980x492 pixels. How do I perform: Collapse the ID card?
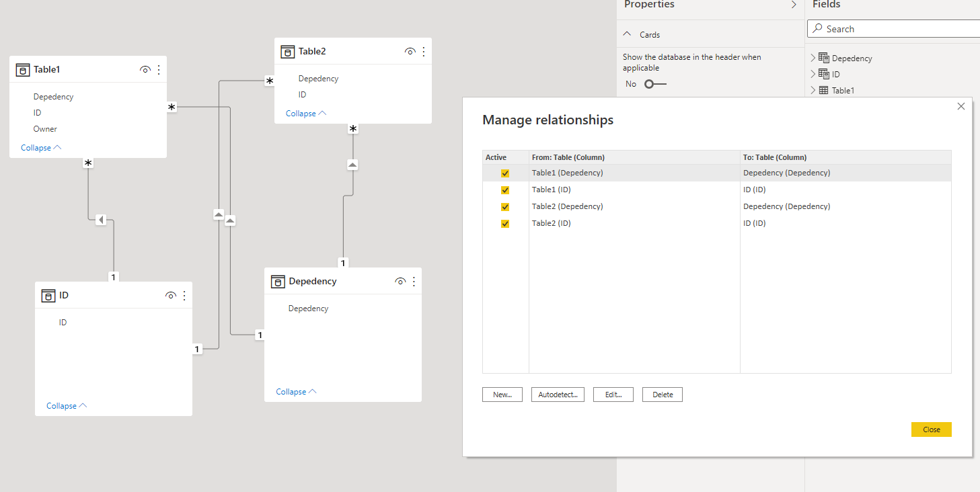pos(67,406)
